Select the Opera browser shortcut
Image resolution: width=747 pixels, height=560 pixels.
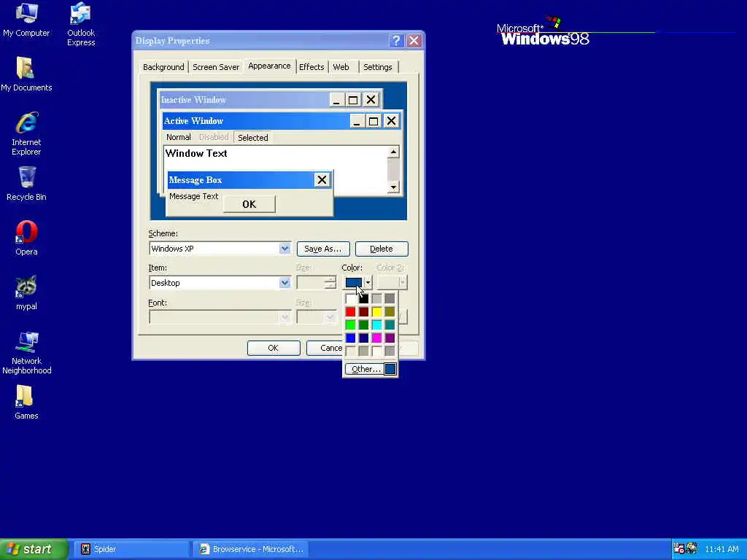pyautogui.click(x=26, y=238)
